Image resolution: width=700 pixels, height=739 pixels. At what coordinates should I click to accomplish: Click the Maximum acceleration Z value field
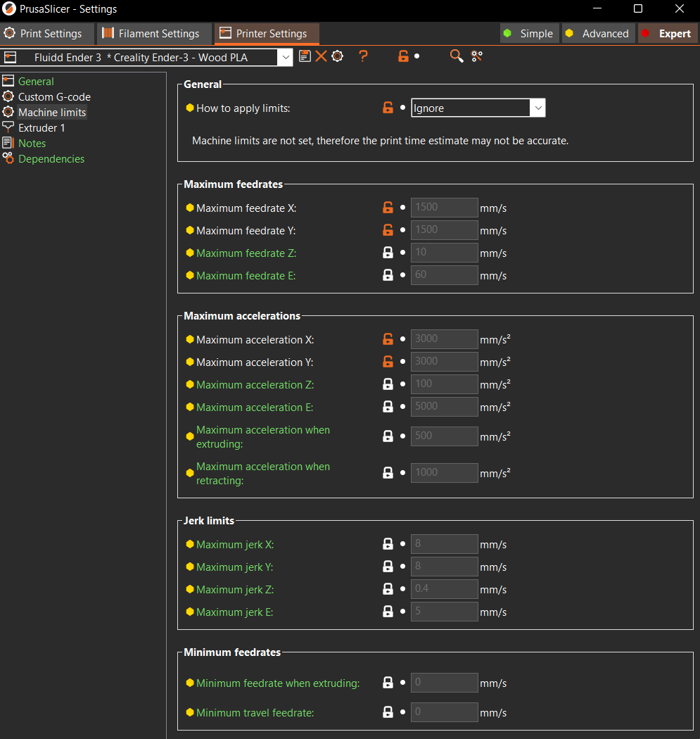coord(444,384)
